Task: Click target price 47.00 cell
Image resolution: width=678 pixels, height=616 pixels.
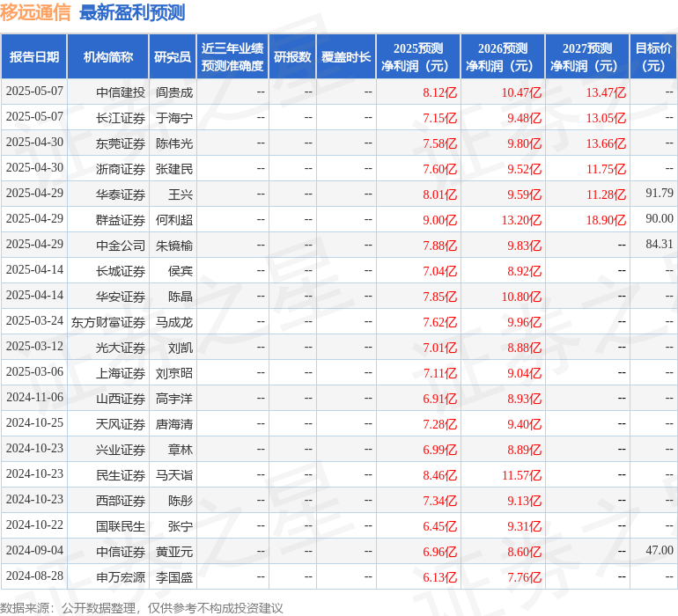Action: tap(659, 551)
